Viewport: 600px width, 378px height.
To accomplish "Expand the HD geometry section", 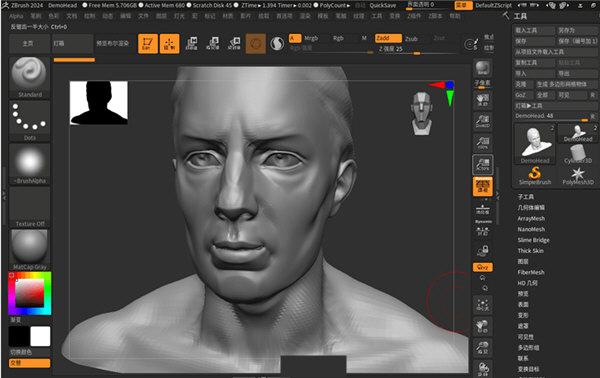I will coord(527,283).
